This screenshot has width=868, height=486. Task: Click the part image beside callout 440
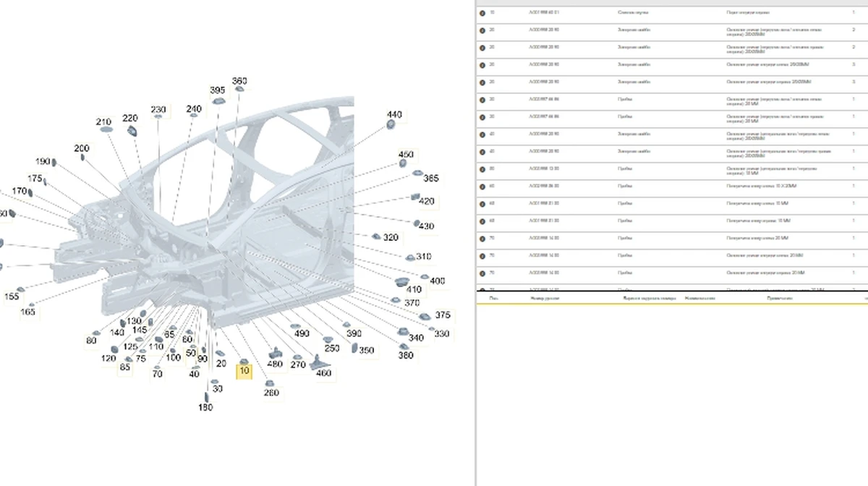[x=391, y=125]
